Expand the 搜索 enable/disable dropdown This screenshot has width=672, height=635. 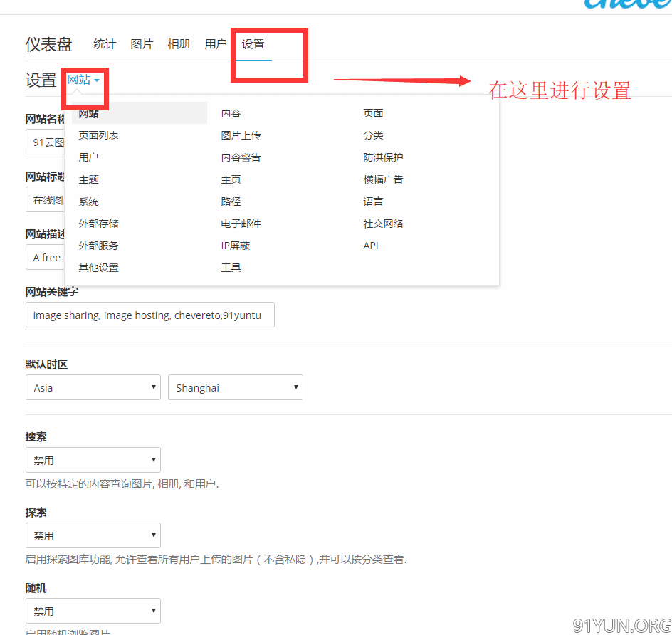point(93,461)
